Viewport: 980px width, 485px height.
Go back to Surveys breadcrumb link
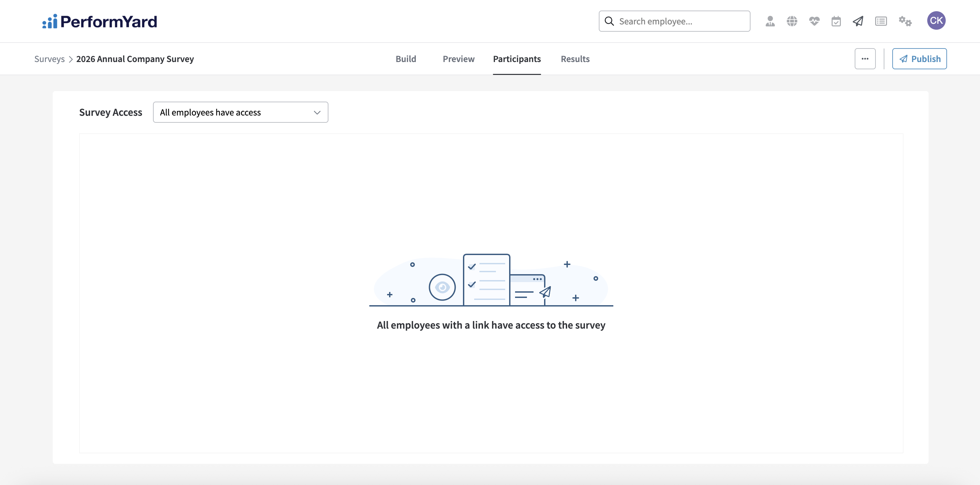pyautogui.click(x=49, y=59)
